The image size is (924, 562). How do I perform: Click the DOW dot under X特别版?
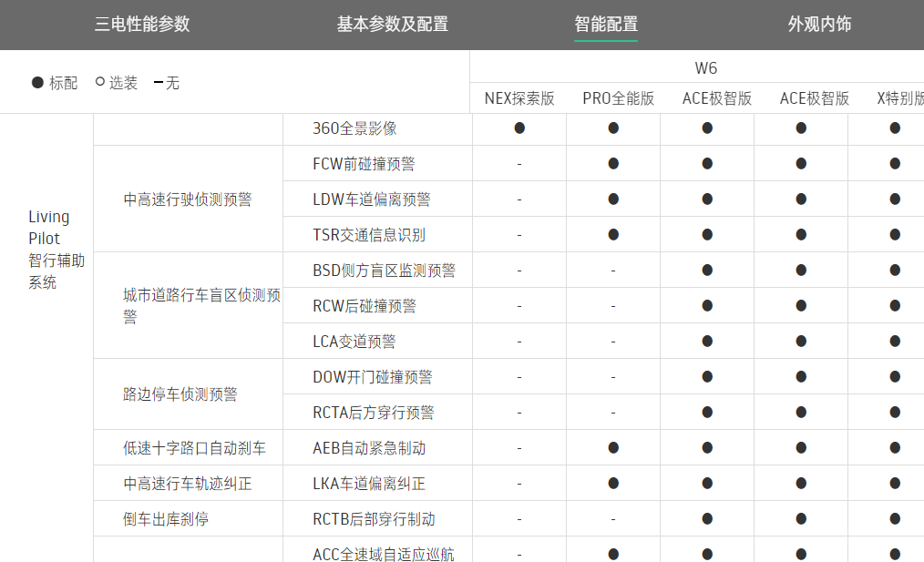coord(895,376)
